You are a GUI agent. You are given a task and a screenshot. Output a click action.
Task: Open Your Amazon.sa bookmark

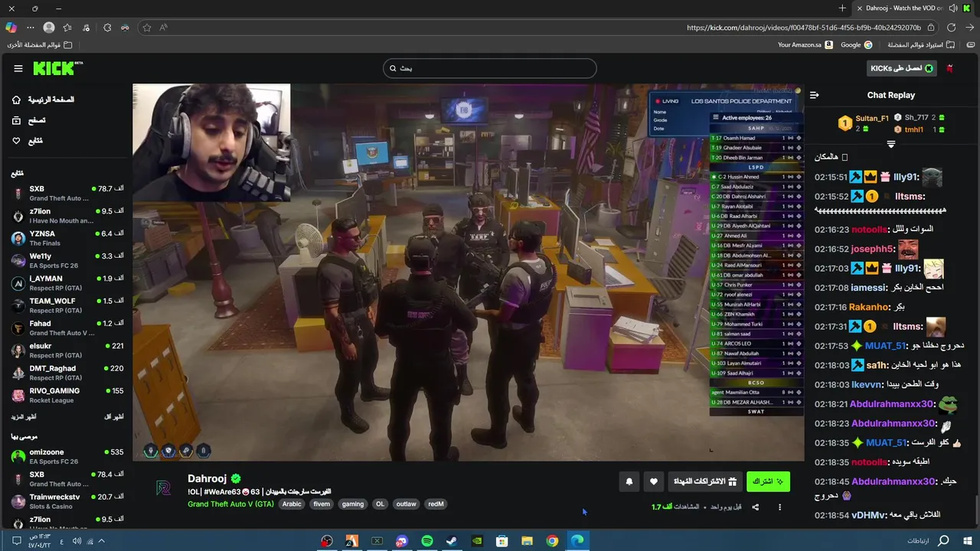coord(805,45)
